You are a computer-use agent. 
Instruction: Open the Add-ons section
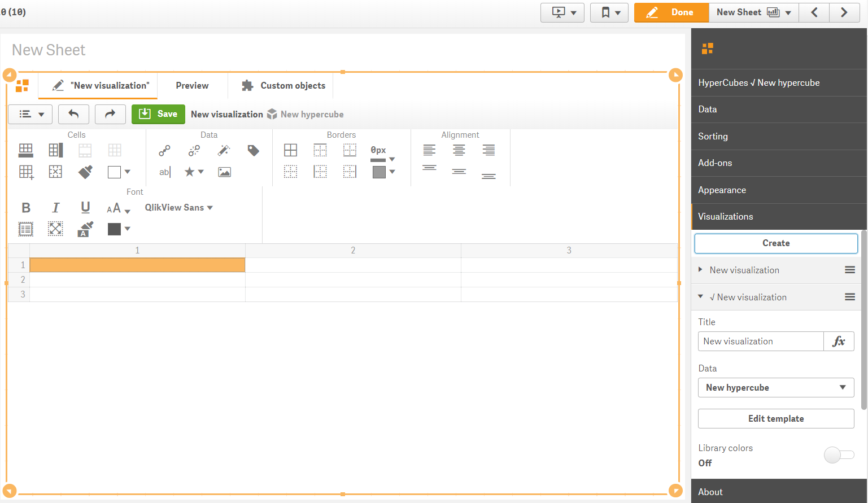779,163
